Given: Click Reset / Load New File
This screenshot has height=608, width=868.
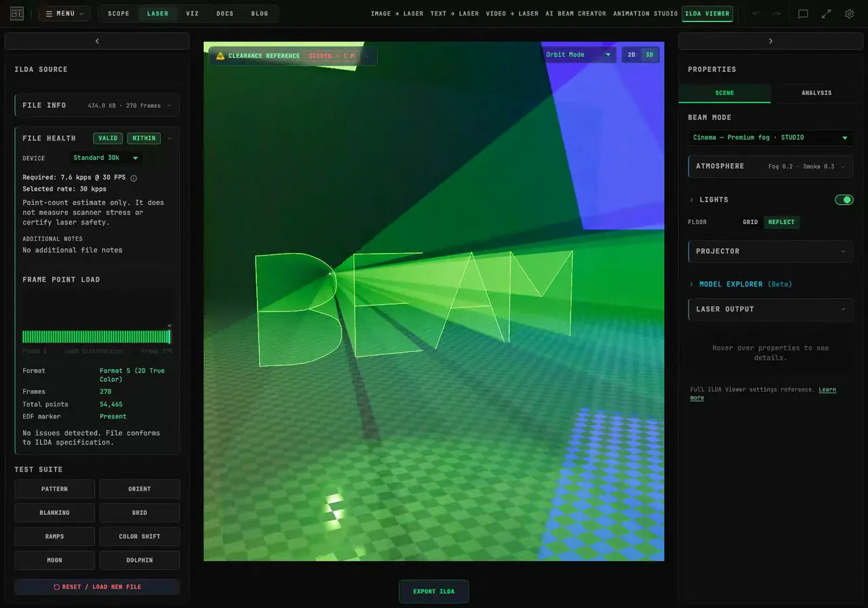Looking at the screenshot, I should (x=97, y=587).
